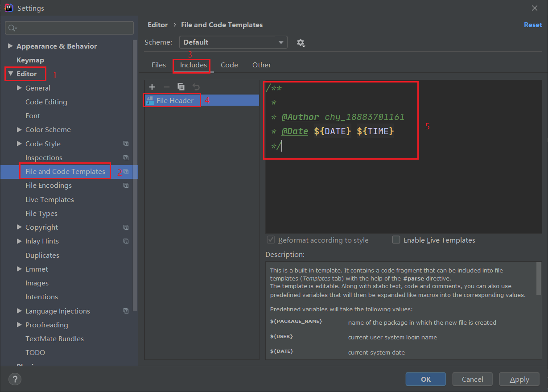
Task: Expand the Color Scheme node arrow
Action: click(x=19, y=129)
